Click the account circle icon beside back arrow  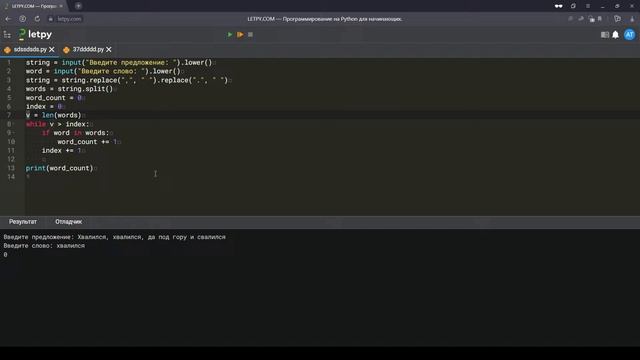[x=22, y=19]
